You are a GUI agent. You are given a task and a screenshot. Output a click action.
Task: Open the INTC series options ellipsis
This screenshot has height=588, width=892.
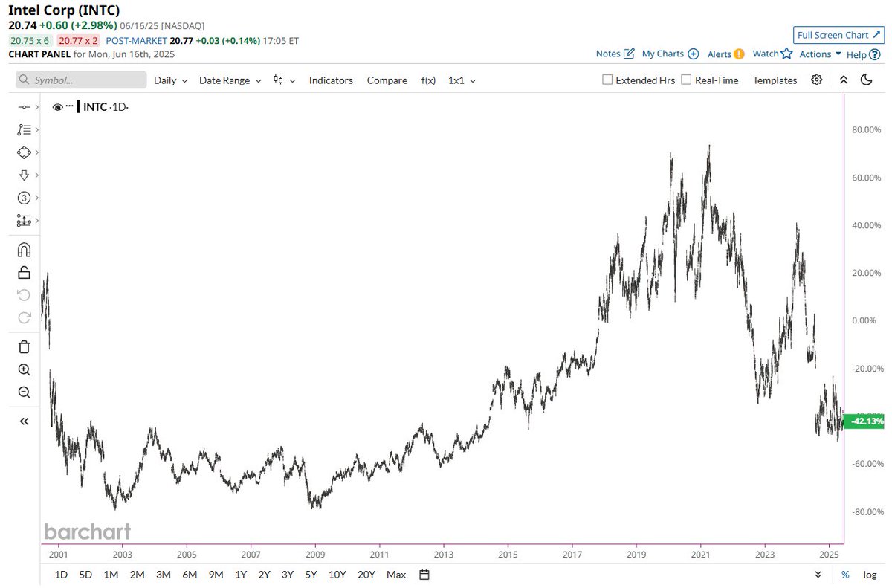point(69,107)
